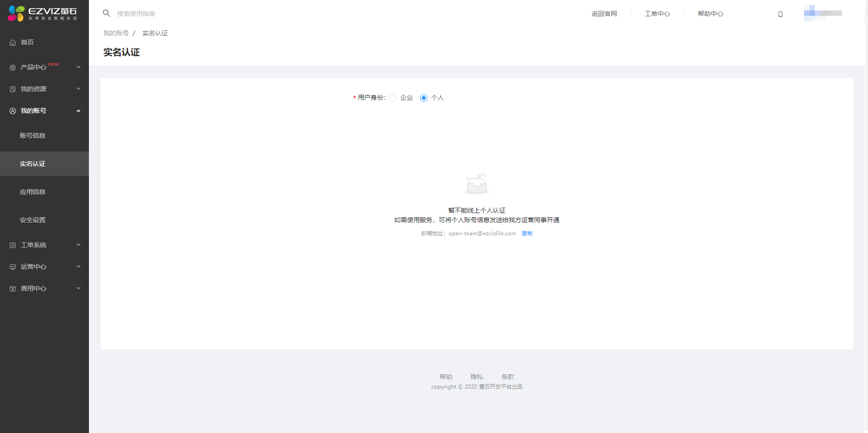The height and width of the screenshot is (433, 868).
Task: Click the home icon beside 首页
Action: [13, 43]
